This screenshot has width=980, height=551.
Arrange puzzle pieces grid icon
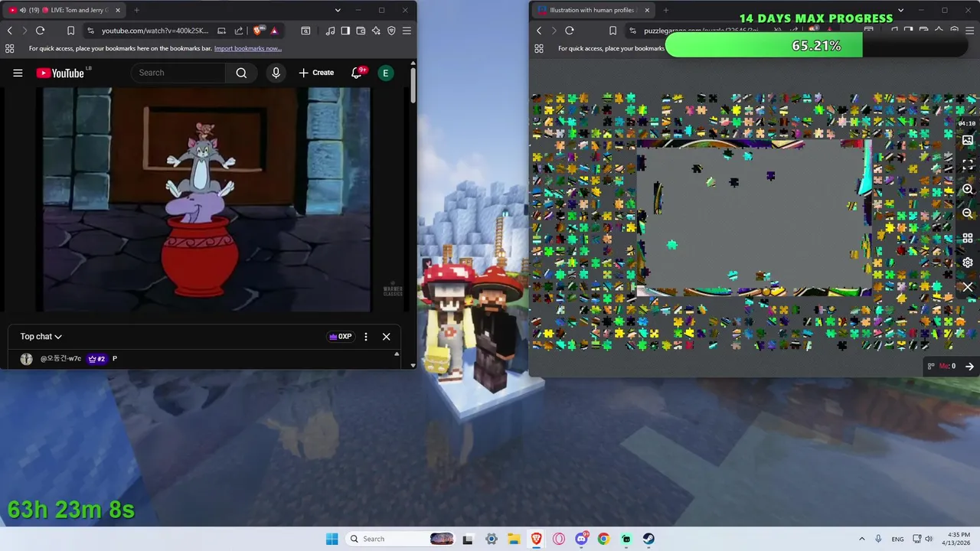point(968,238)
